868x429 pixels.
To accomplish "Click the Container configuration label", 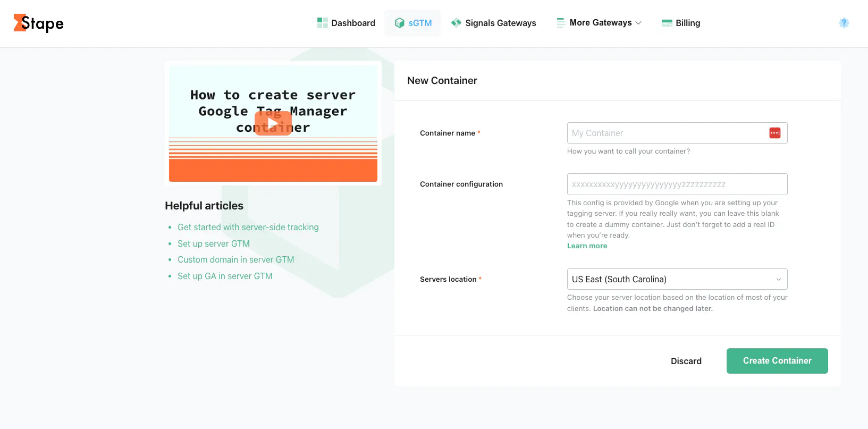I will click(x=461, y=184).
